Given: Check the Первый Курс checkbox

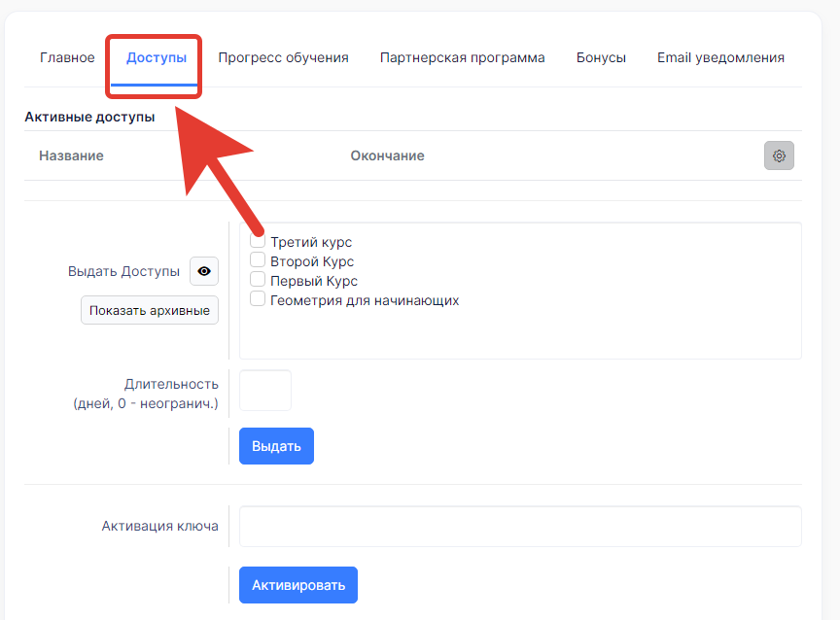Looking at the screenshot, I should pyautogui.click(x=258, y=279).
